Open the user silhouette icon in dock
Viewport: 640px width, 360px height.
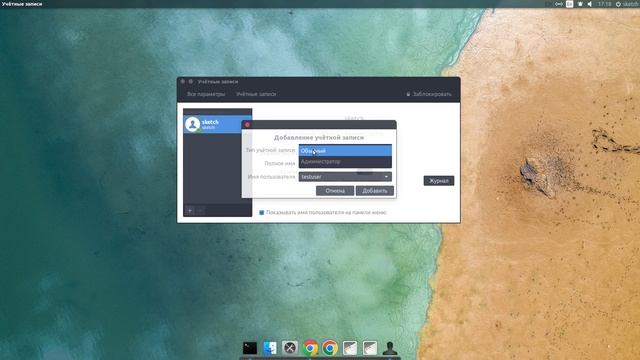[x=390, y=348]
